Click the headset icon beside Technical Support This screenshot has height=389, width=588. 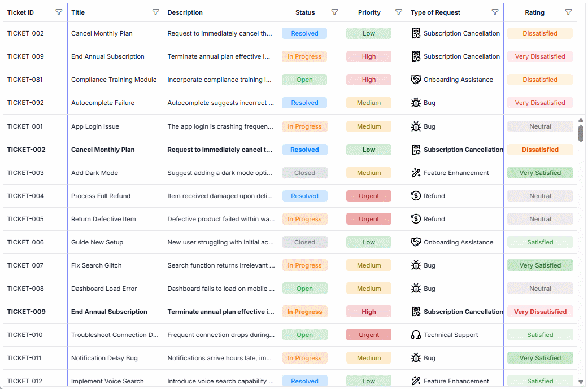[x=416, y=335]
